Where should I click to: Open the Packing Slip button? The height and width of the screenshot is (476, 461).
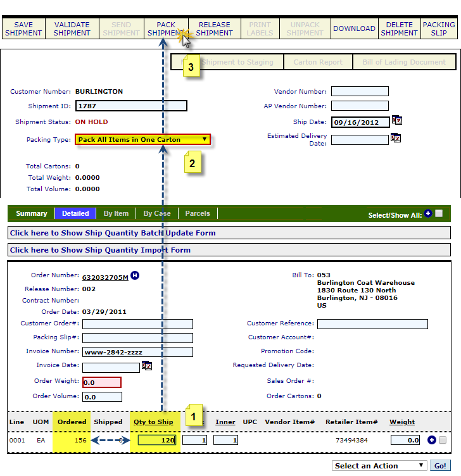coord(439,28)
